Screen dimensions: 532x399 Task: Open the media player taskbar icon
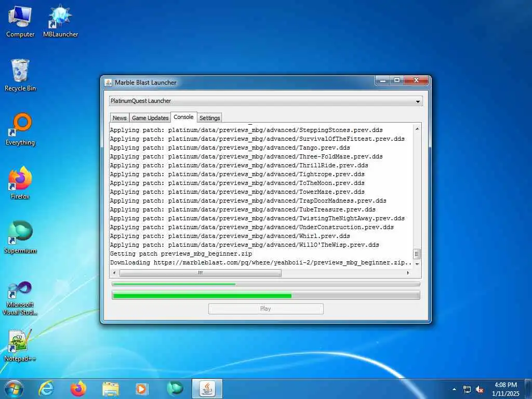pos(142,389)
